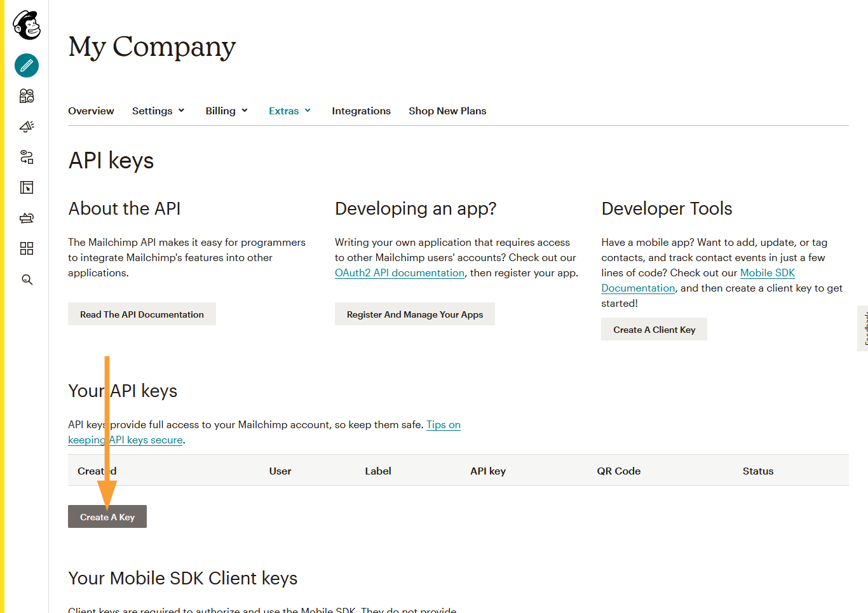Viewport: 868px width, 613px height.
Task: Click Create A Client Key button
Action: (x=654, y=329)
